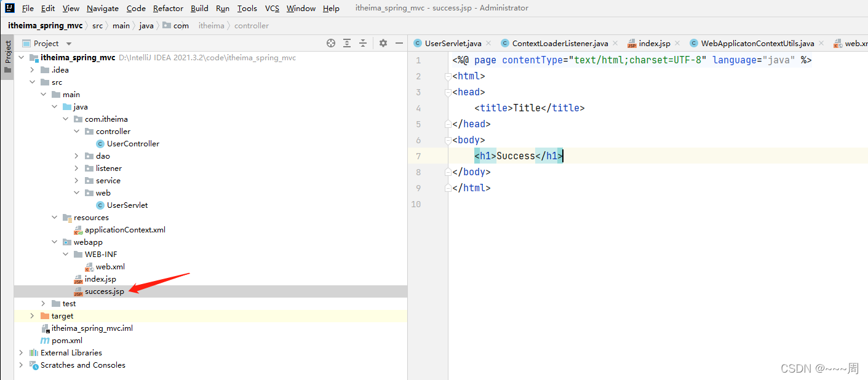
Task: Select test folder in project tree
Action: (69, 304)
